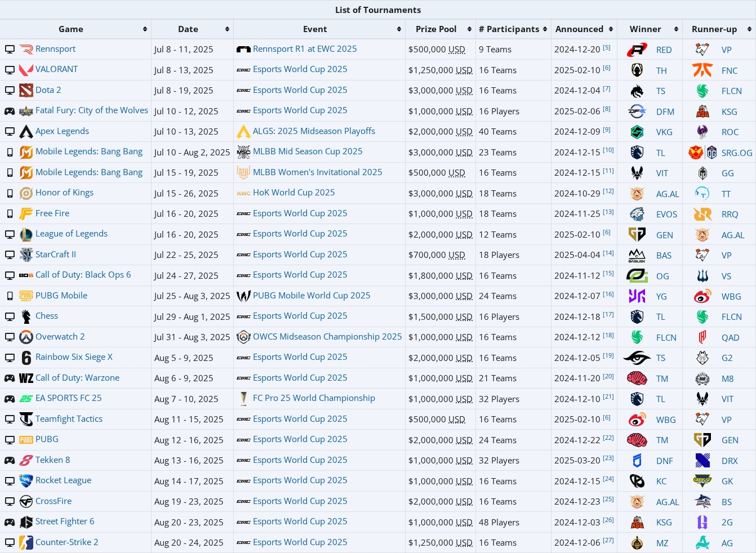Open the Honor of Kings game link
Image resolution: width=756 pixels, height=553 pixels.
(64, 193)
